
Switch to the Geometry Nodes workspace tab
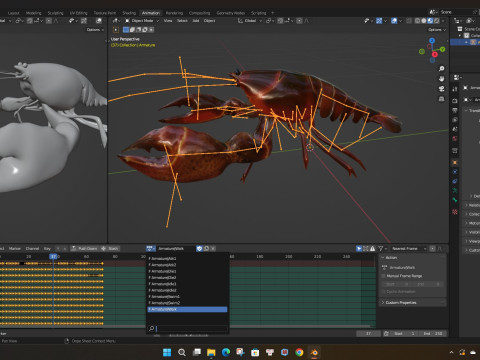click(x=231, y=13)
